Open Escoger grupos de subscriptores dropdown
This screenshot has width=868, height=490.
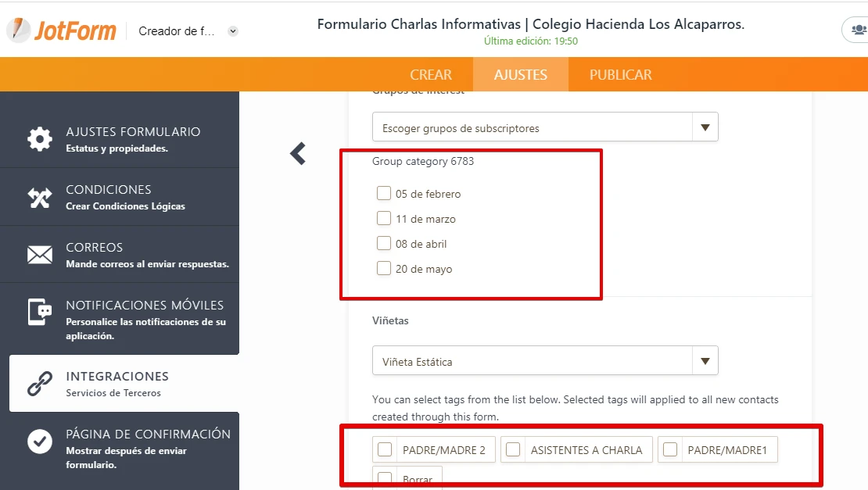705,127
